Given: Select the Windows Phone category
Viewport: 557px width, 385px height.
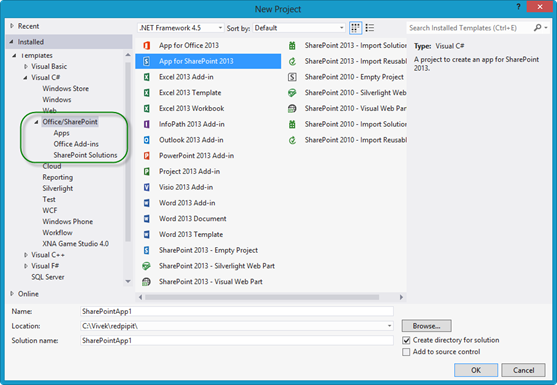Looking at the screenshot, I should [67, 222].
